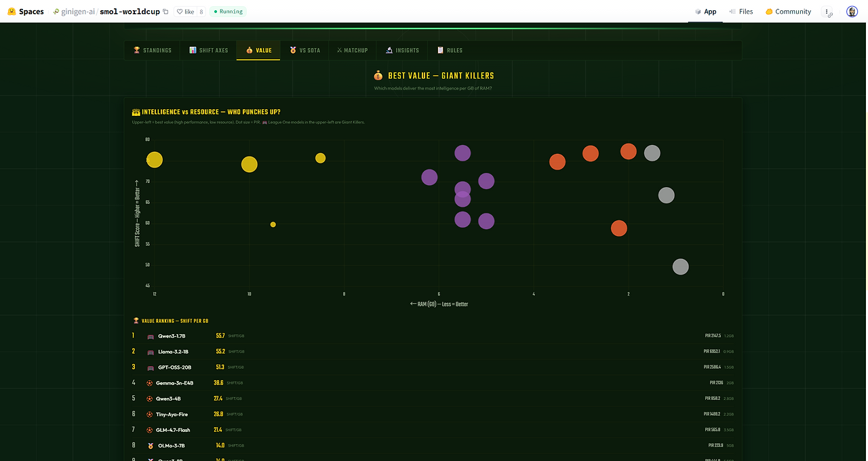Click the money bag icon in Best Value title
Screen dimensions: 868x461
click(x=378, y=76)
